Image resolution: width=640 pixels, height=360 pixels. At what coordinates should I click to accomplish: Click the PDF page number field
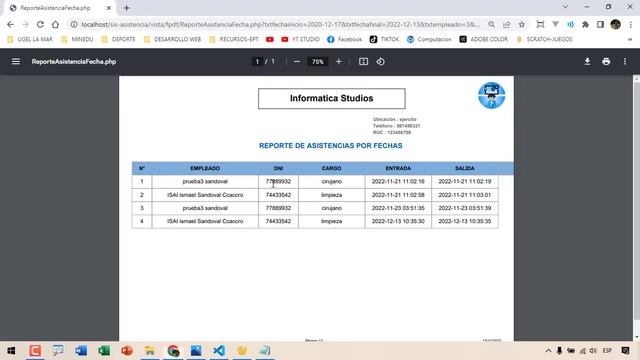pyautogui.click(x=257, y=62)
